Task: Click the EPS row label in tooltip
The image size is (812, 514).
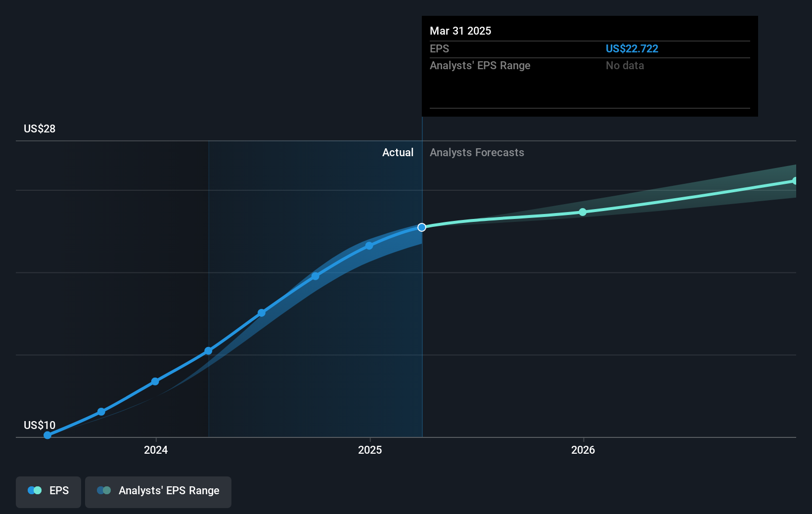Action: [x=439, y=49]
